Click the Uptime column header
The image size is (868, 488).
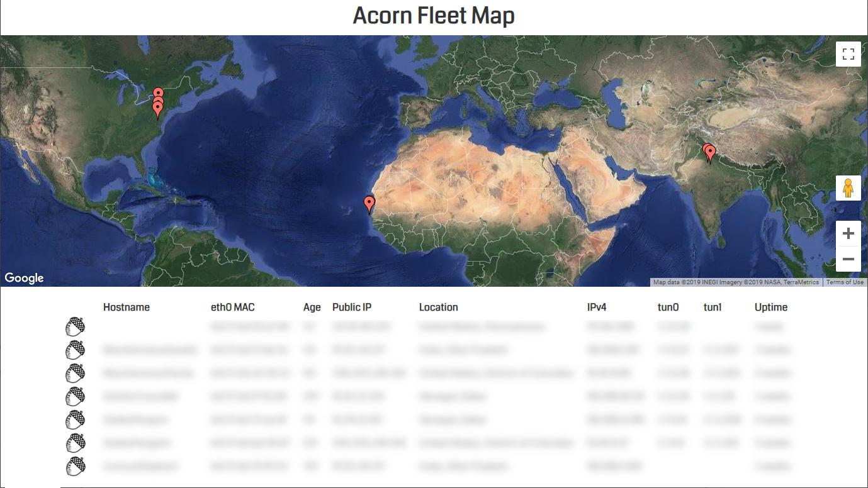[771, 307]
